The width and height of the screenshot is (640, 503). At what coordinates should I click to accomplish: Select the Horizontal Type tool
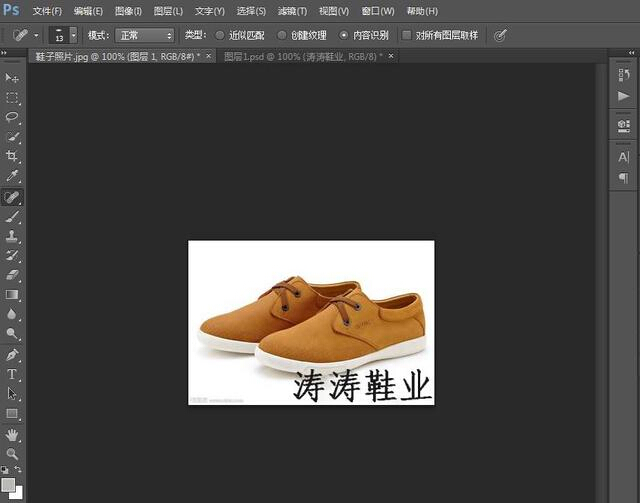pyautogui.click(x=12, y=374)
